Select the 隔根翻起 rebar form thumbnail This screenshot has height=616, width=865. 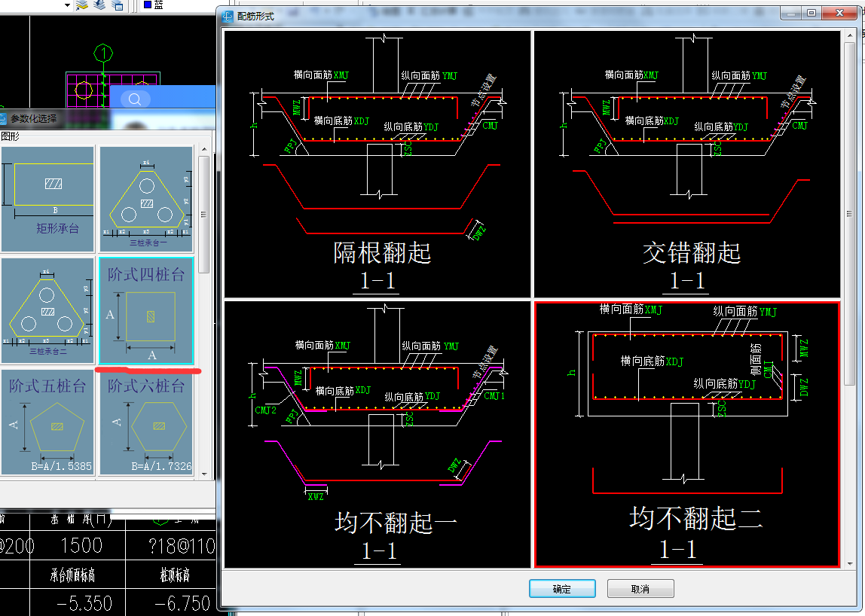[377, 163]
